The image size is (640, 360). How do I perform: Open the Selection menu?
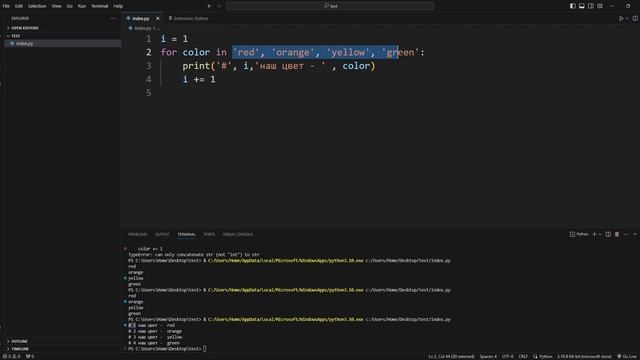pos(37,6)
